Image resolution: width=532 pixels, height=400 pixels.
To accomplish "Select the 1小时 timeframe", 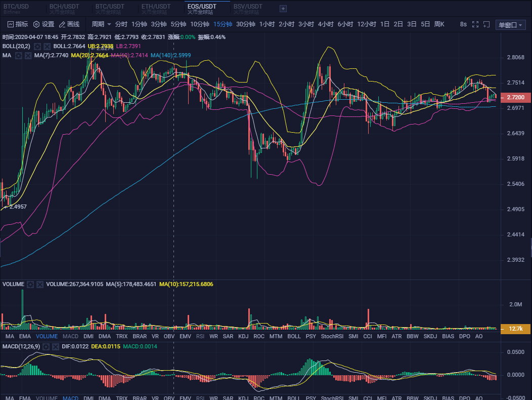I will point(267,24).
